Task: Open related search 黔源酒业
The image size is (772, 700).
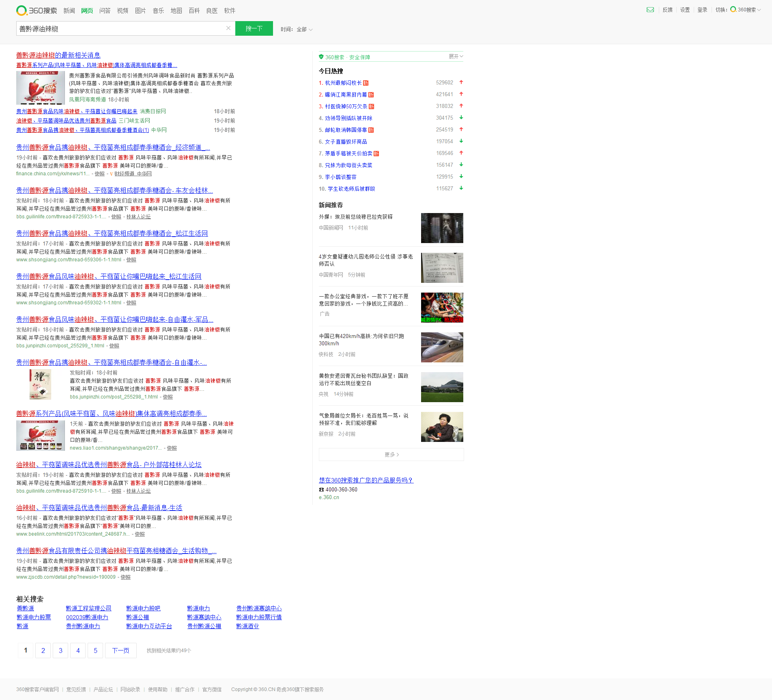Action: tap(247, 626)
